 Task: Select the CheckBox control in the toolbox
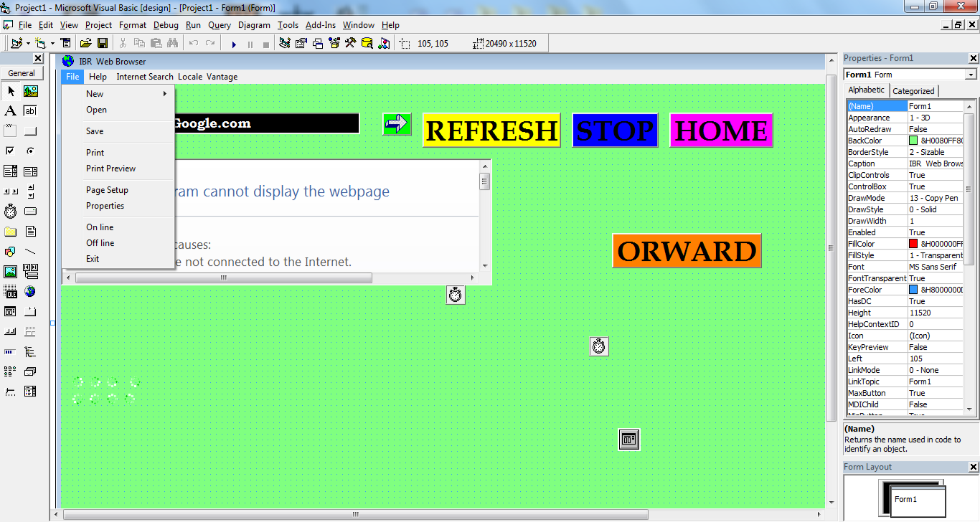(10, 151)
